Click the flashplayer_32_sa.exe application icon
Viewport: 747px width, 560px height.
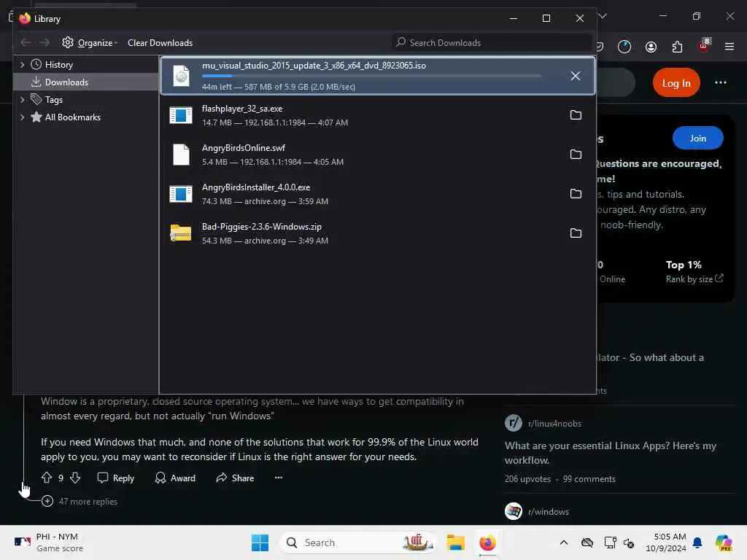[181, 115]
